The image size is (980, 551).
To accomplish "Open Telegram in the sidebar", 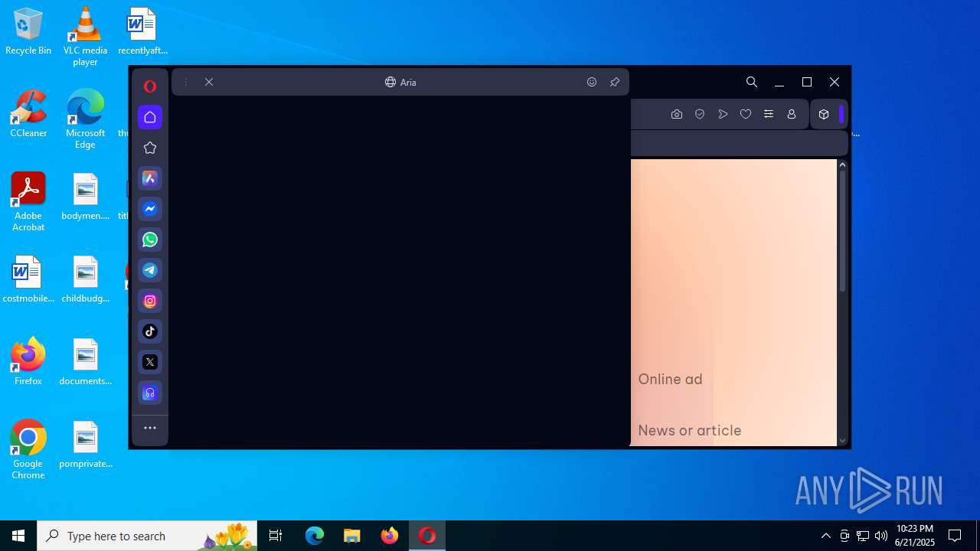I will click(150, 270).
